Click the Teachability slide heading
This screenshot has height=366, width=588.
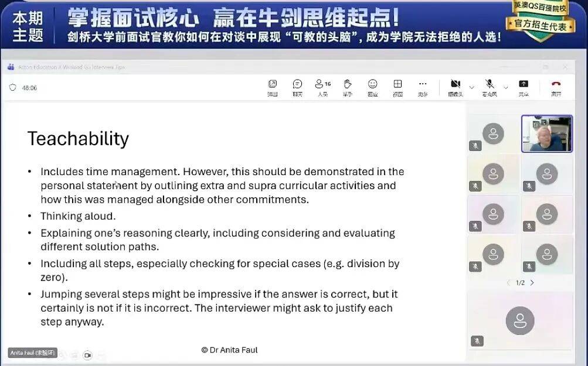(x=79, y=139)
